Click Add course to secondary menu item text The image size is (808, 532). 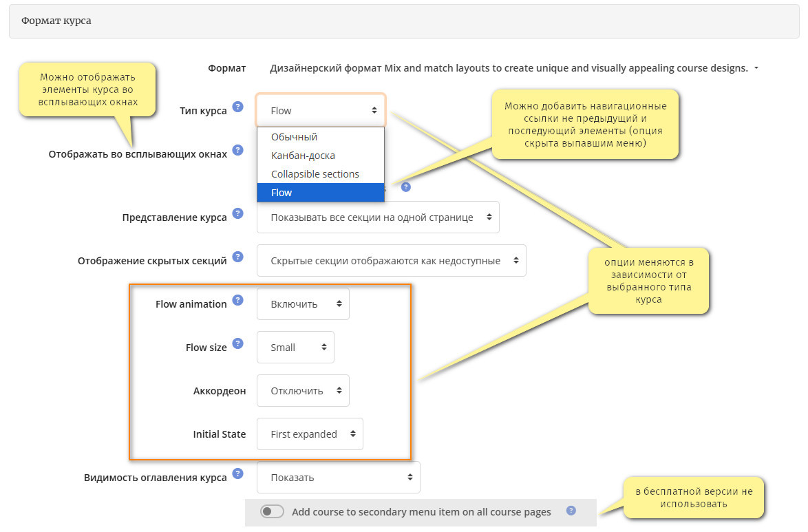pyautogui.click(x=421, y=512)
